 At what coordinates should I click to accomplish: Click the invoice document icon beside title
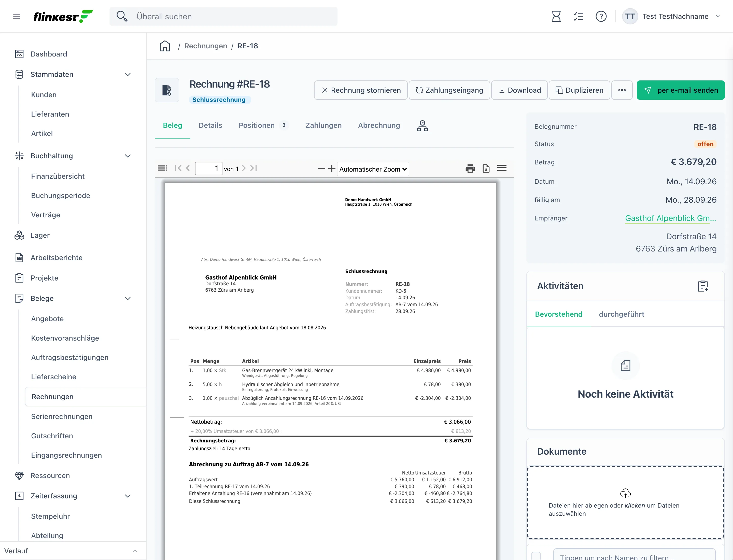coord(167,90)
